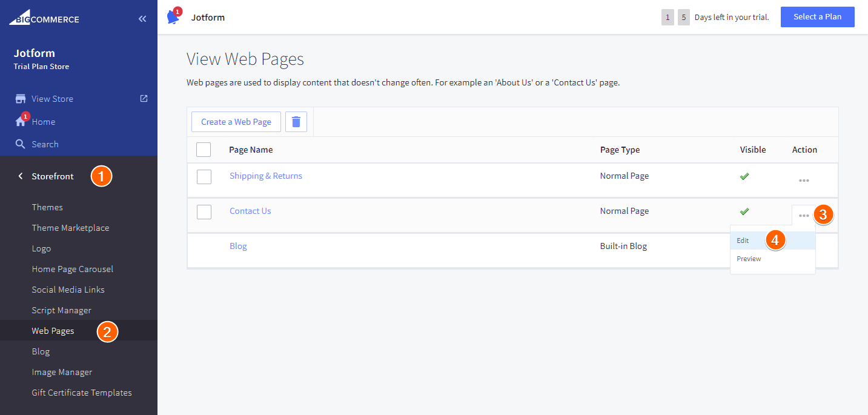The image size is (868, 415).
Task: Close the Contact Us action ellipsis menu
Action: click(x=804, y=216)
